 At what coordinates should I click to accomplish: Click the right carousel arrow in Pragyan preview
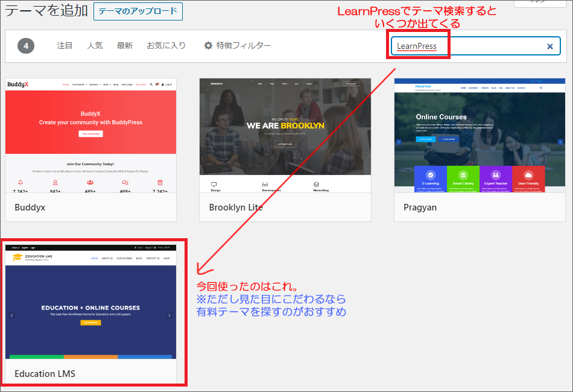(560, 142)
